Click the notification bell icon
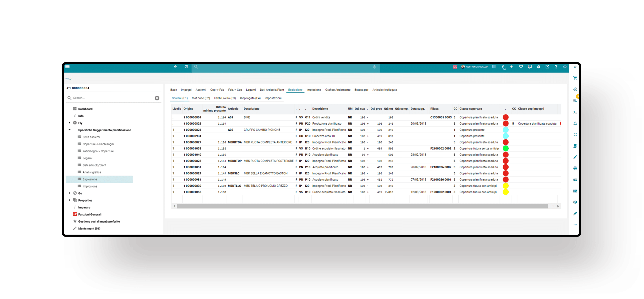 click(x=575, y=123)
